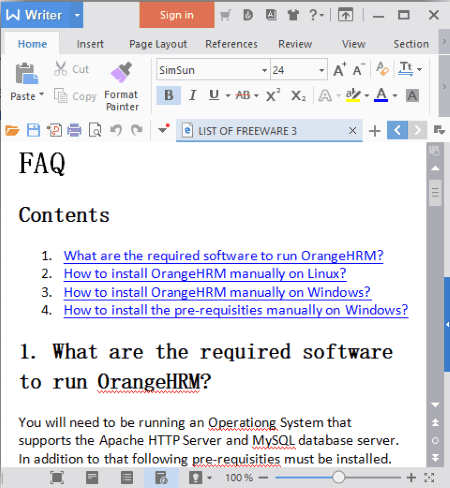The height and width of the screenshot is (488, 450).
Task: Zoom out with the minus button
Action: tap(263, 477)
